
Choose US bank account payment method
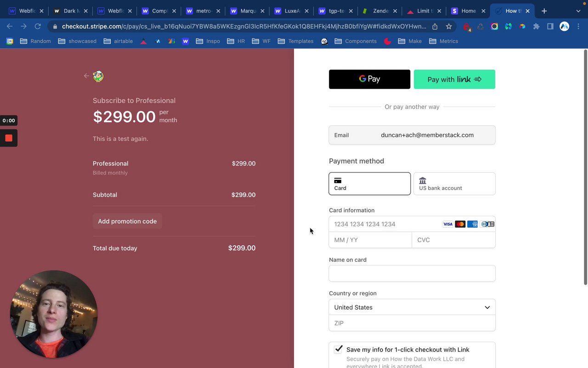[x=454, y=184]
